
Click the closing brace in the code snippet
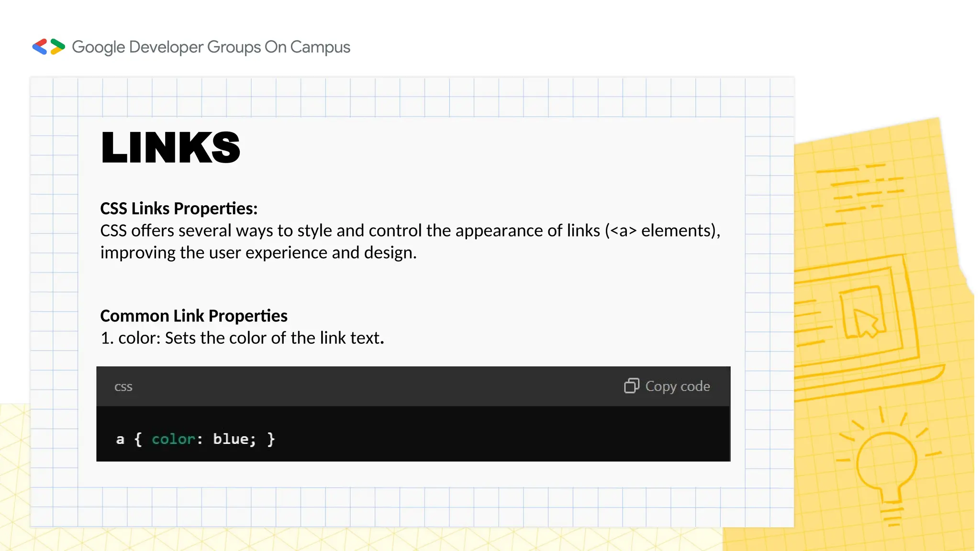point(271,439)
